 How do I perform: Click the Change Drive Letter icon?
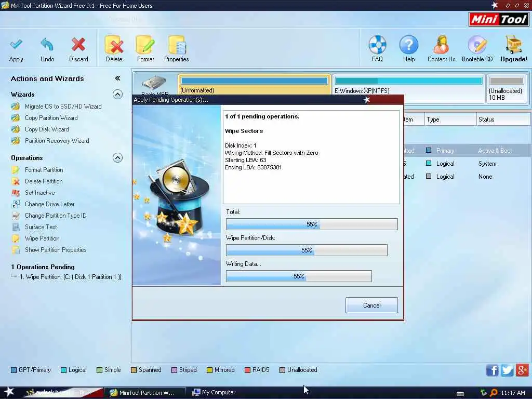(x=16, y=204)
